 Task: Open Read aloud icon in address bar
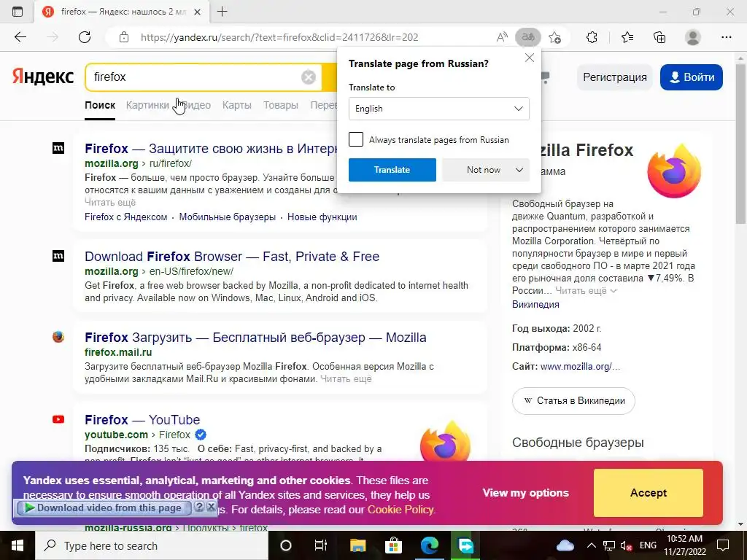pyautogui.click(x=502, y=37)
